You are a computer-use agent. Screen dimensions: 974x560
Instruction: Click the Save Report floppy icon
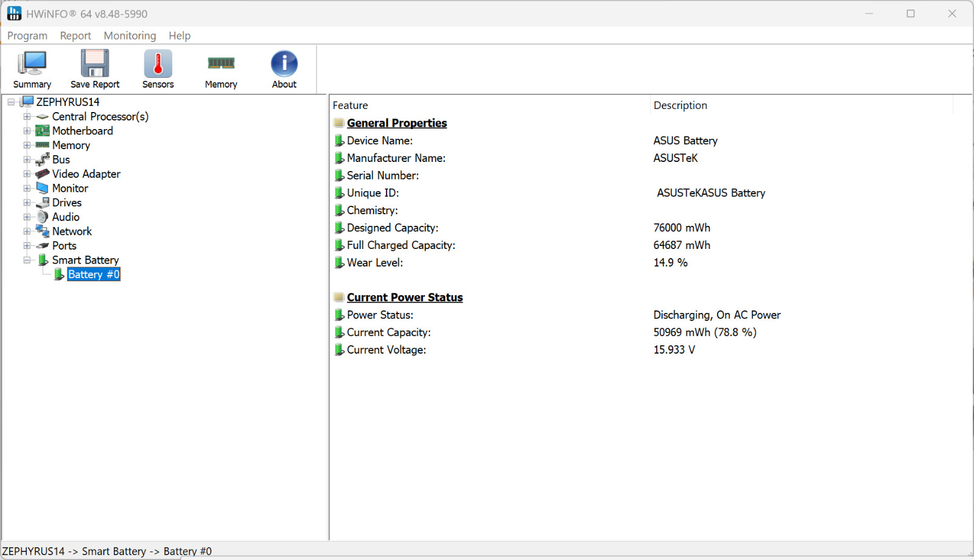(x=95, y=63)
